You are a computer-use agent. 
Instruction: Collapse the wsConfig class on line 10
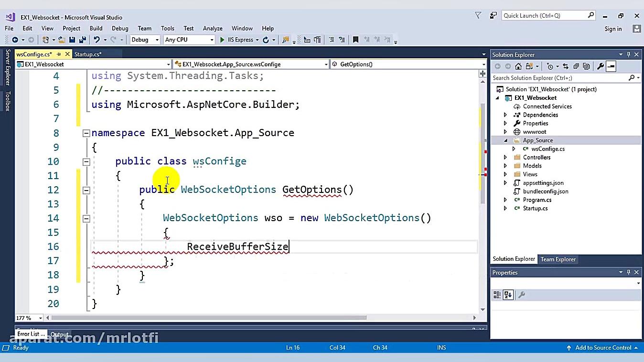pos(86,162)
